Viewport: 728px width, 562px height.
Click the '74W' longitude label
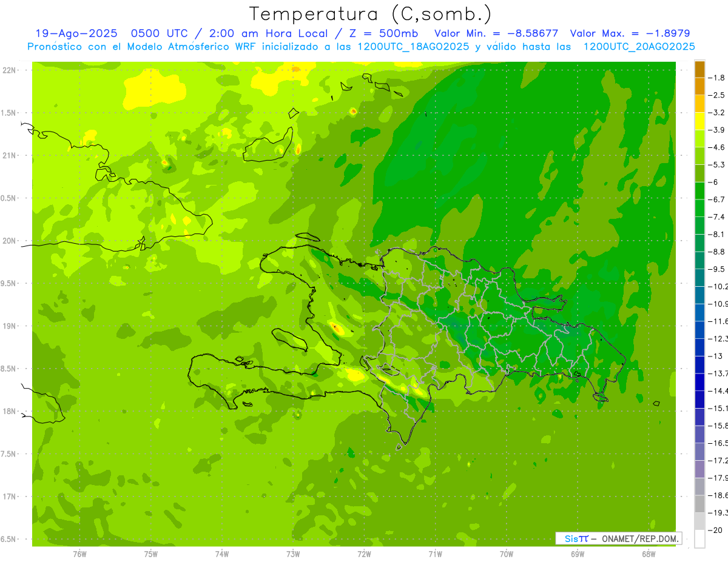point(222,554)
